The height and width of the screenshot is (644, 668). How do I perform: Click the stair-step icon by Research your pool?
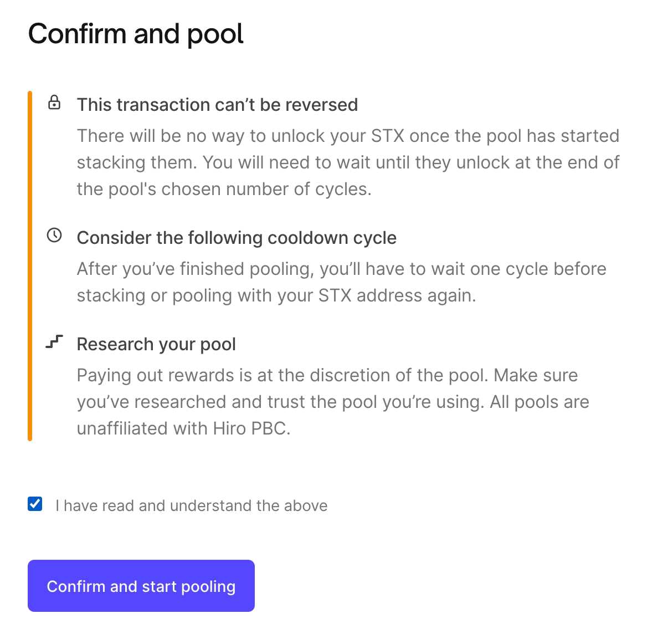[54, 342]
